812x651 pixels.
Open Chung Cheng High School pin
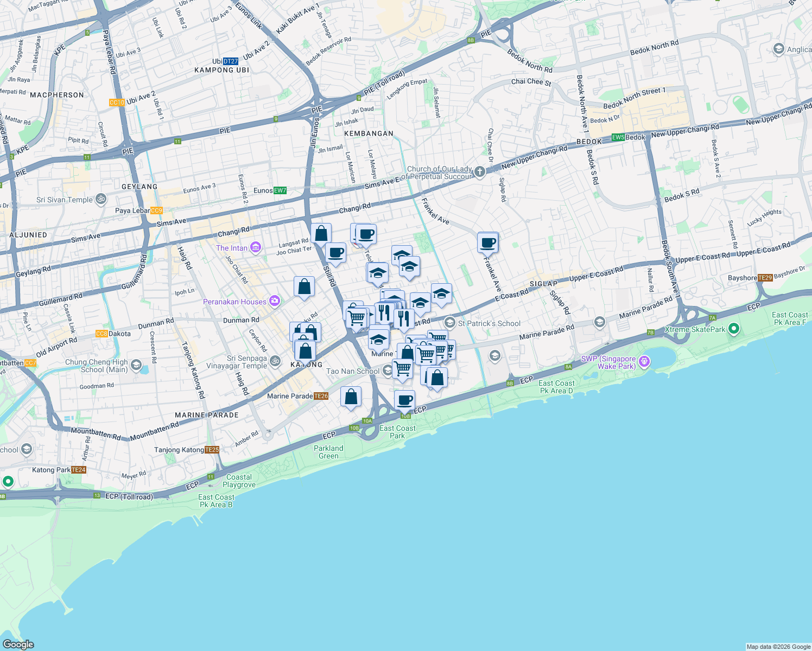tap(136, 365)
